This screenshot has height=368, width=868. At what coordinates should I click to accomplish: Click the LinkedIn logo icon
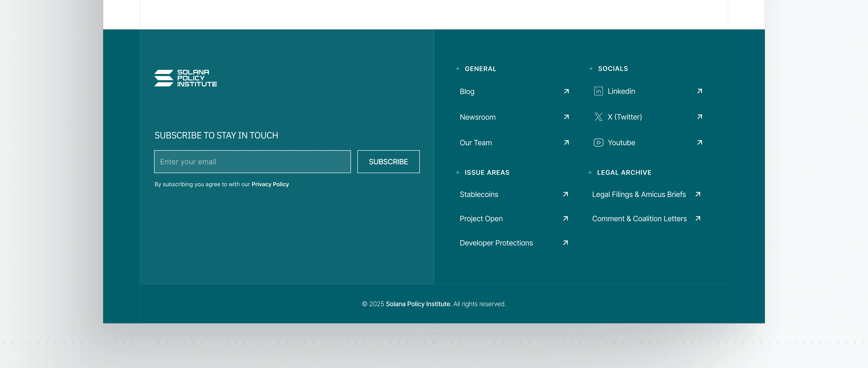[598, 91]
